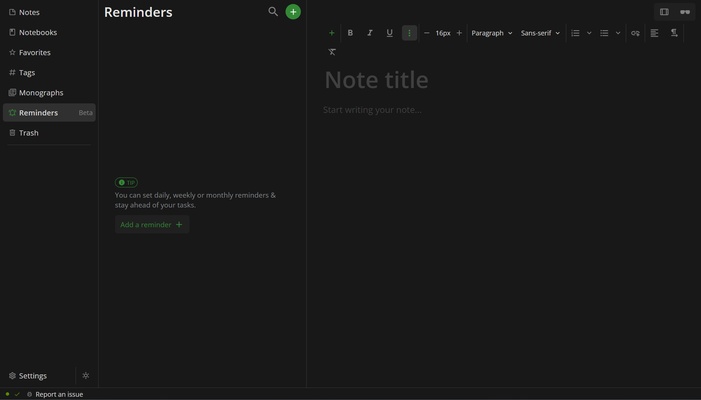Image resolution: width=701 pixels, height=400 pixels.
Task: Click the clear formatting icon
Action: (332, 52)
